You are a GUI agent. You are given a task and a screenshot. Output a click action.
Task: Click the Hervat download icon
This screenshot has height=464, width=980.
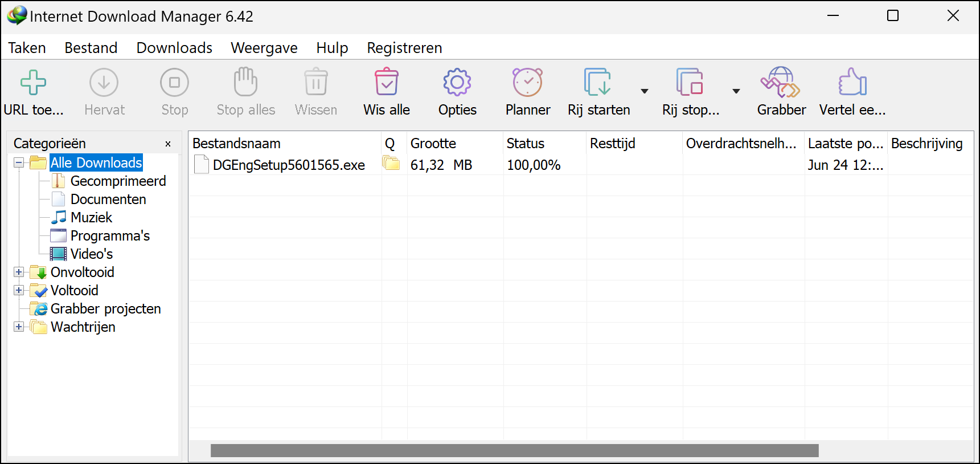(104, 83)
